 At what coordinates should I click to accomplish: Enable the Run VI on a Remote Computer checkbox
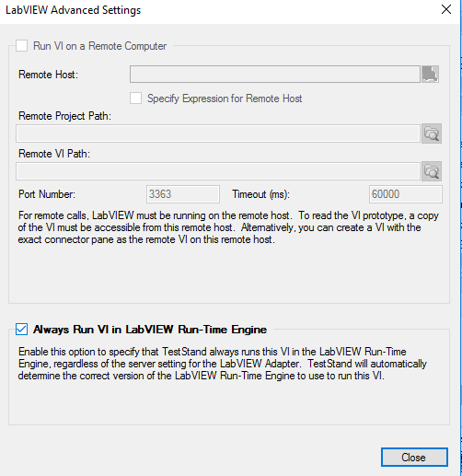pos(22,46)
